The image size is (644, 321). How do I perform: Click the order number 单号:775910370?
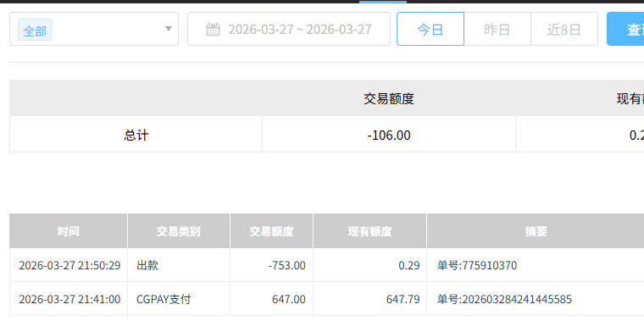tap(477, 266)
